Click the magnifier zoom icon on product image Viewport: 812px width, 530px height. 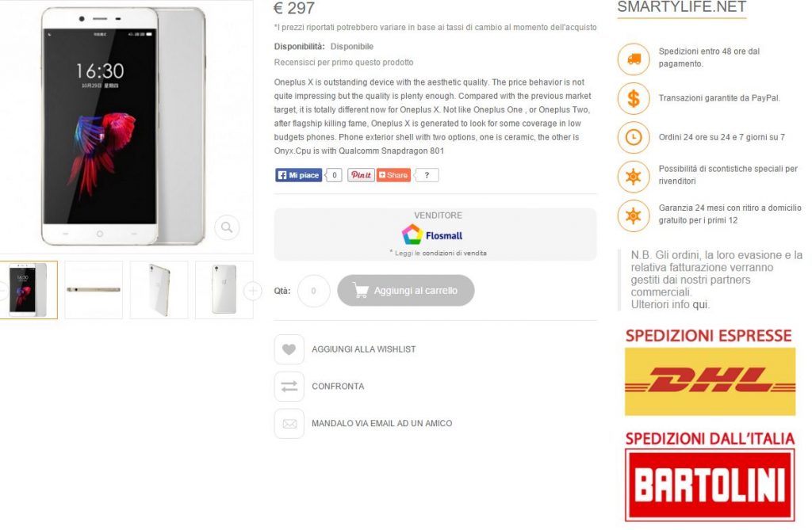tap(227, 227)
